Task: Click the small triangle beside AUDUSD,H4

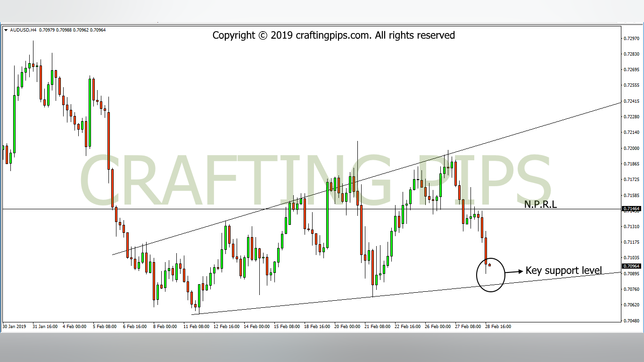Action: (6, 30)
